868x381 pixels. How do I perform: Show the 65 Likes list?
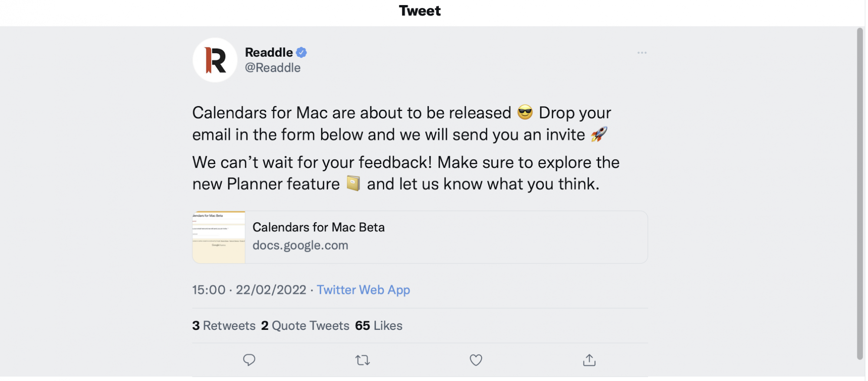[x=378, y=326]
